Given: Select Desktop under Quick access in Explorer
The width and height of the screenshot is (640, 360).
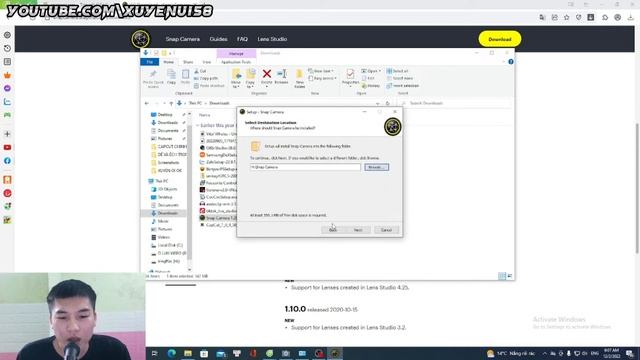Looking at the screenshot, I should tap(165, 115).
